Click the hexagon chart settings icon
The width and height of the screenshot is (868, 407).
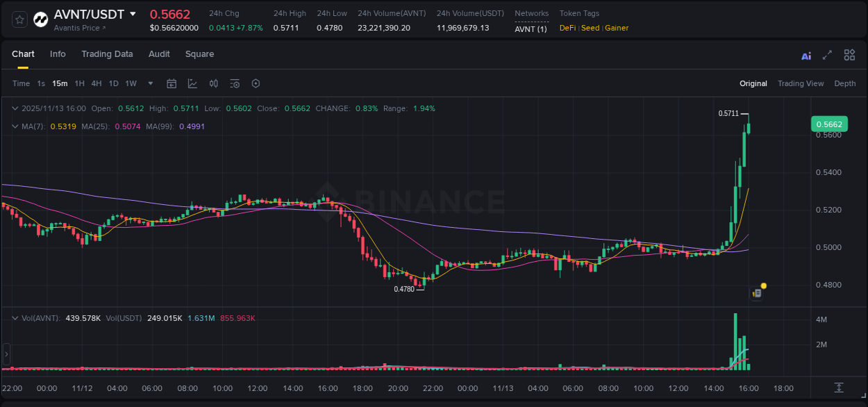click(256, 83)
